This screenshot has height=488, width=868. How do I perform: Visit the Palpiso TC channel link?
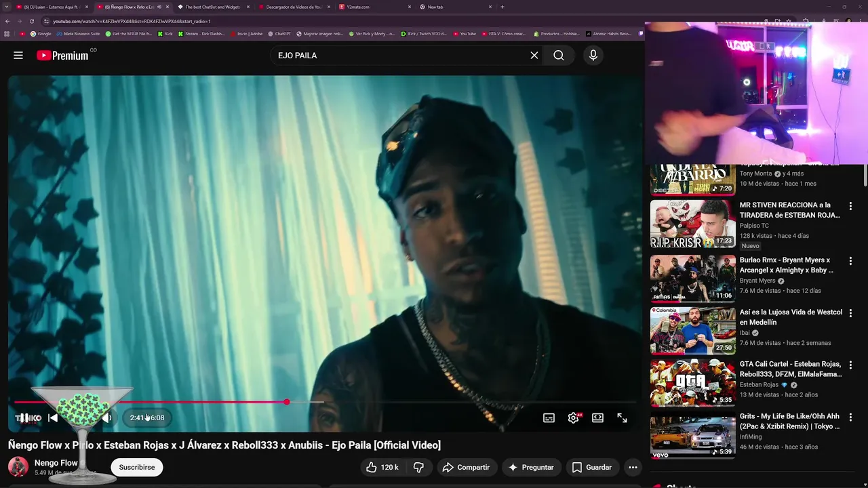(x=754, y=226)
